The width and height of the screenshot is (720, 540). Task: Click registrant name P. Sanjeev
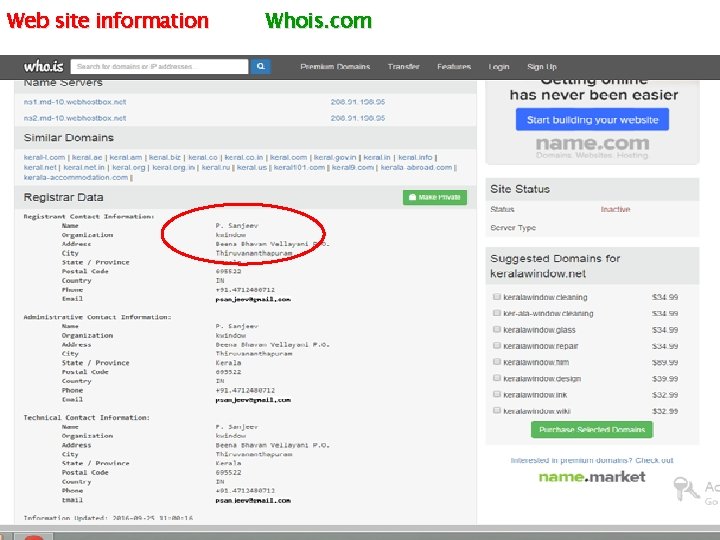[x=237, y=225]
